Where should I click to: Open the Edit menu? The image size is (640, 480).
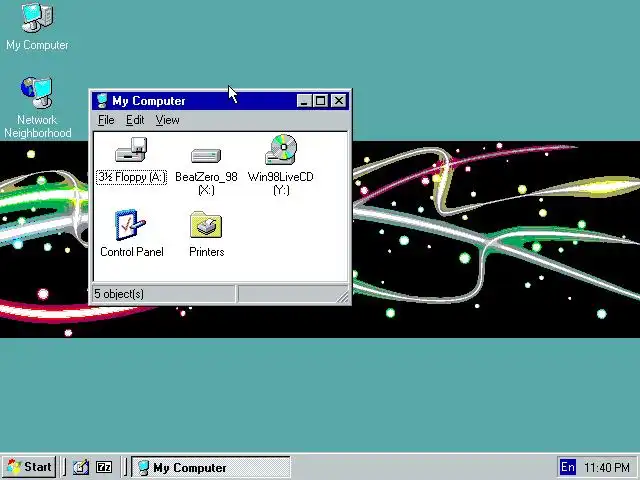pos(135,120)
